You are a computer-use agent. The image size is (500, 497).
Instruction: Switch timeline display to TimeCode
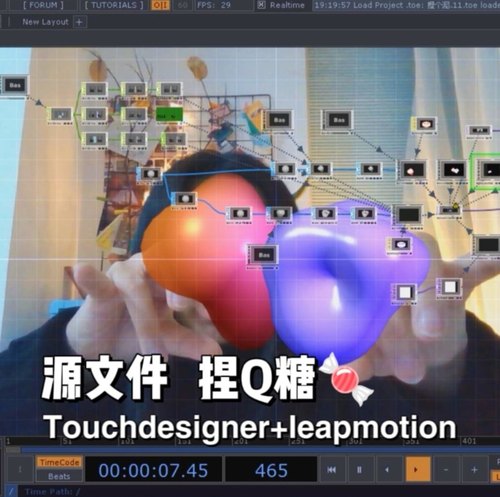click(x=59, y=462)
